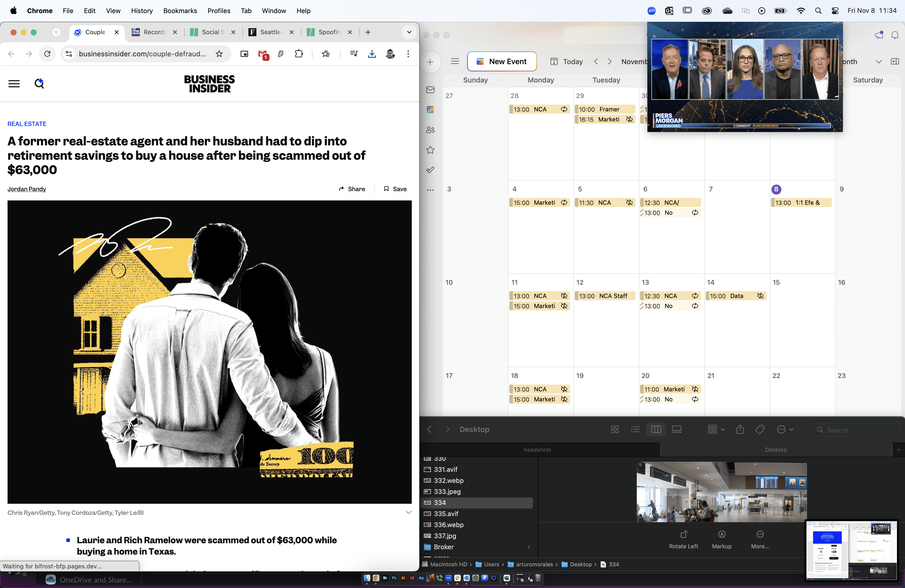Click the Chrome vertical dots menu icon
This screenshot has height=588, width=905.
(x=408, y=54)
